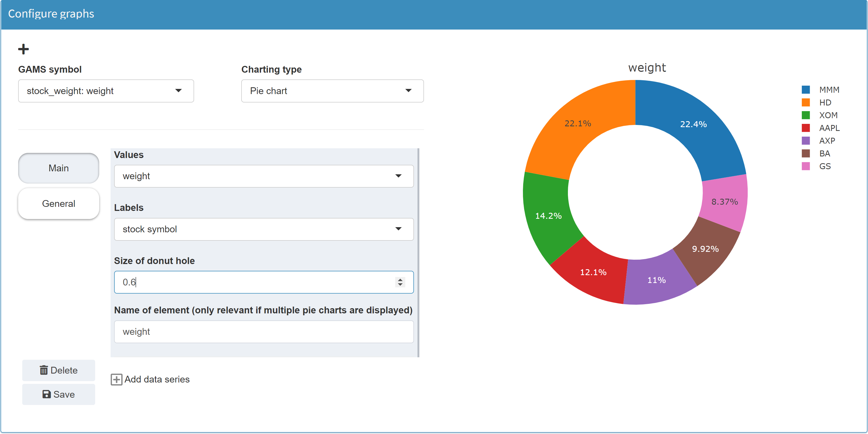Viewport: 868px width, 434px height.
Task: Toggle the XOM series via its legend entry
Action: click(x=828, y=115)
